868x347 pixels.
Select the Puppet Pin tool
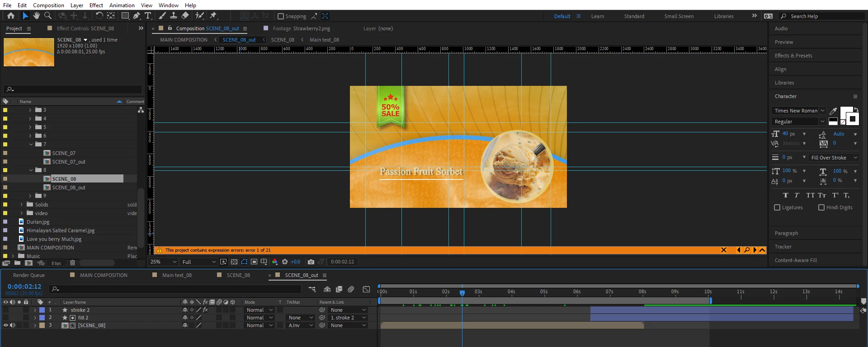(213, 16)
